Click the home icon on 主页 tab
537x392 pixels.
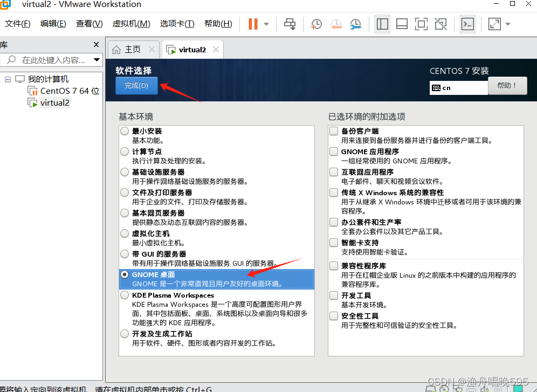click(116, 50)
